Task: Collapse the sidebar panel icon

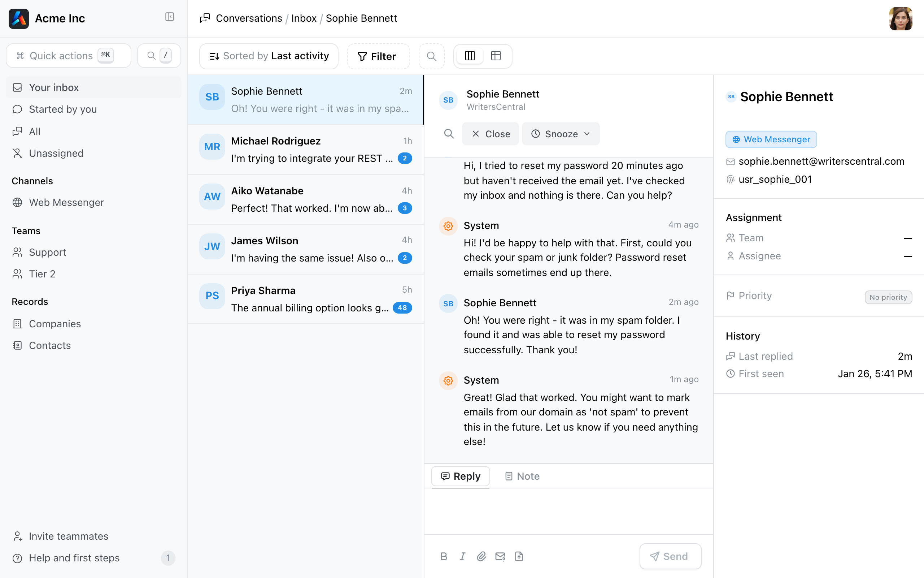Action: coord(170,17)
